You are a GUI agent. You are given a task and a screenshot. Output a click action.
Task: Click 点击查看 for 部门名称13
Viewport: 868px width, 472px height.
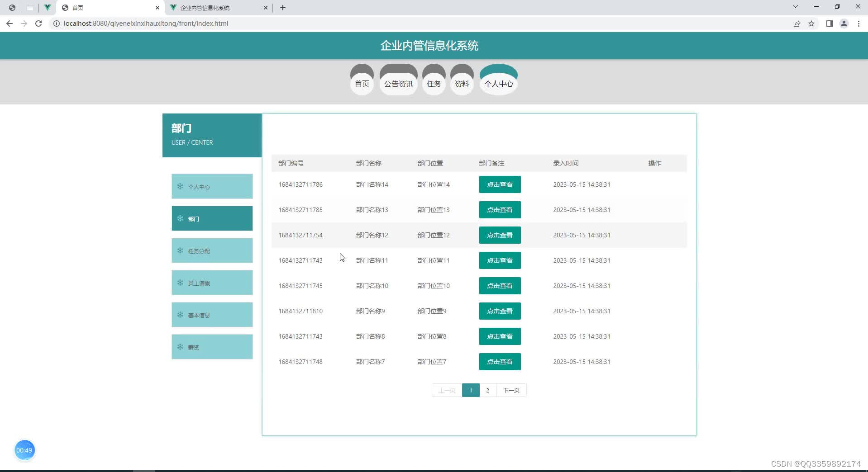coord(500,210)
